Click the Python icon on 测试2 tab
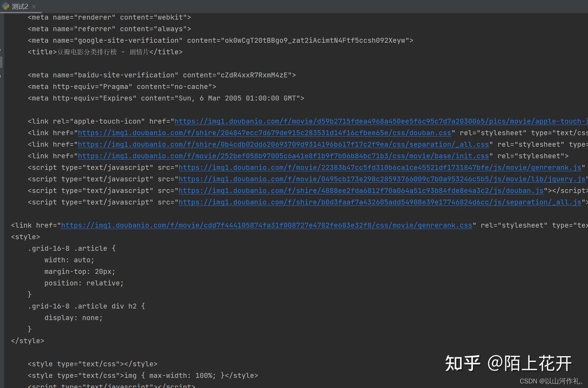Screen dimensions: 588x388 tap(6, 7)
